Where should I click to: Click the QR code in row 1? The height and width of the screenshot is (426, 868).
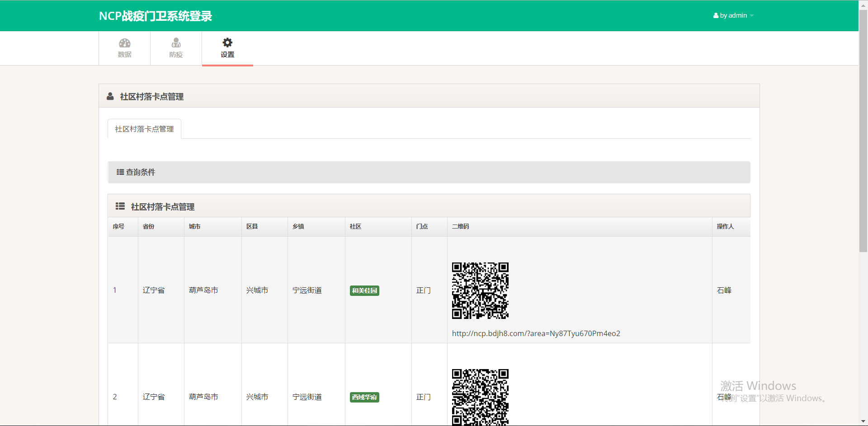click(x=480, y=290)
